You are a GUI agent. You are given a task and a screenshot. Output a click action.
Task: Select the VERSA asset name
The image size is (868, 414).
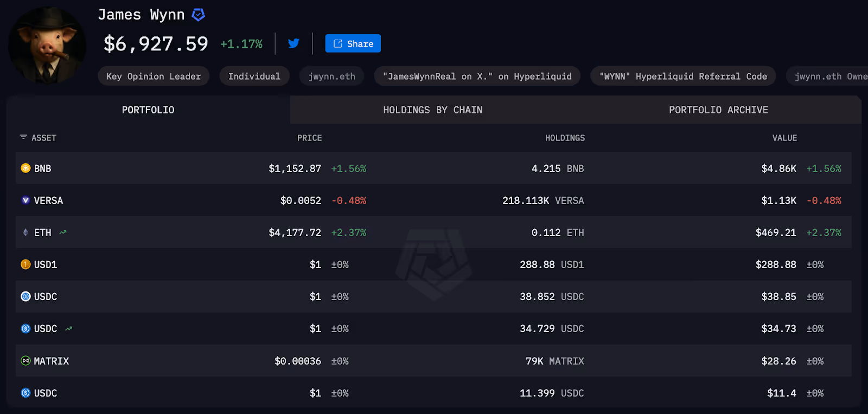[x=48, y=200]
